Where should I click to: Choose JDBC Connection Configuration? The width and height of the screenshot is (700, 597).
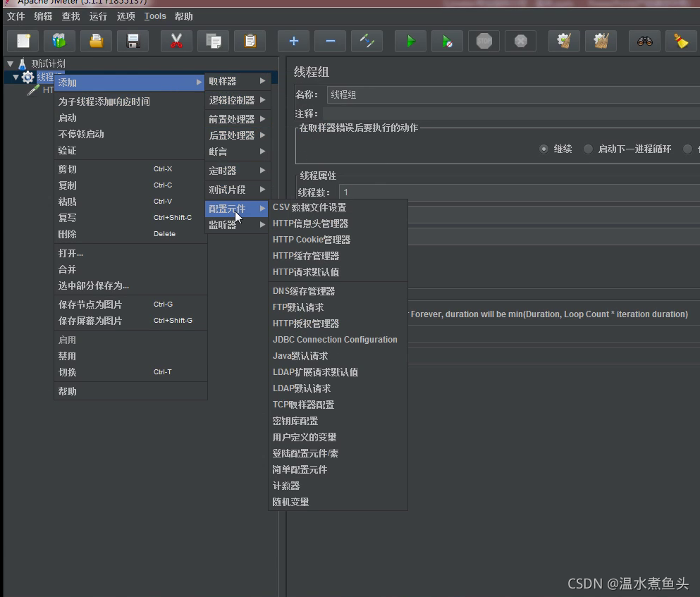click(x=338, y=339)
